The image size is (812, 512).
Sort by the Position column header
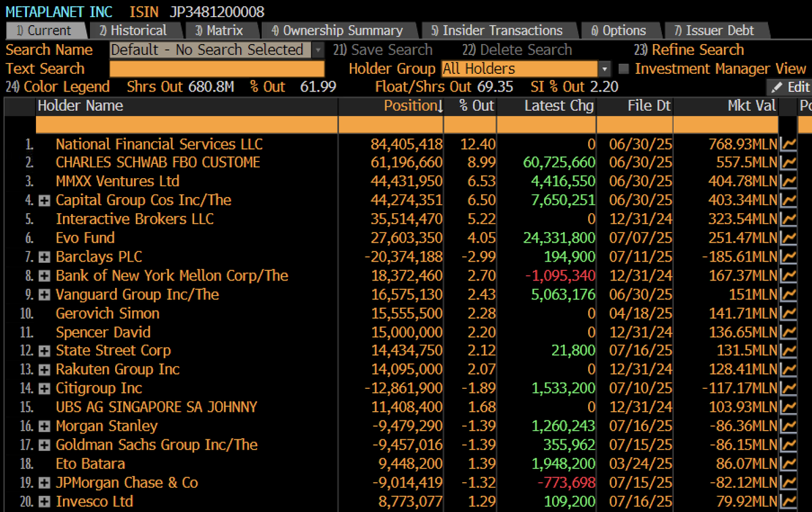coord(391,106)
